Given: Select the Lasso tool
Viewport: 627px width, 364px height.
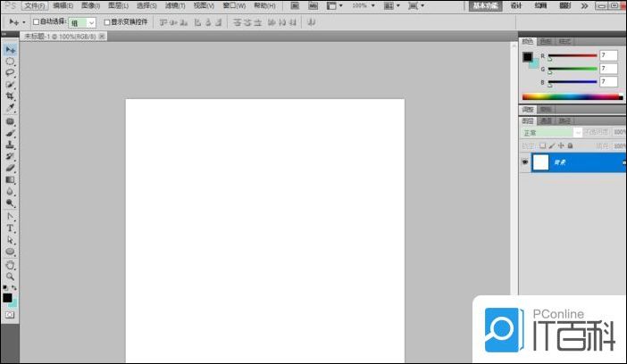Looking at the screenshot, I should (11, 73).
